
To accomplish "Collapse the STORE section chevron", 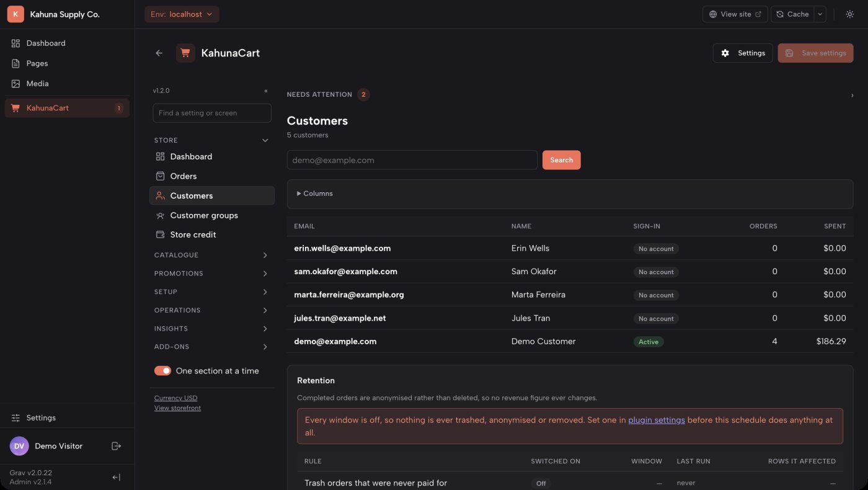I will [265, 141].
